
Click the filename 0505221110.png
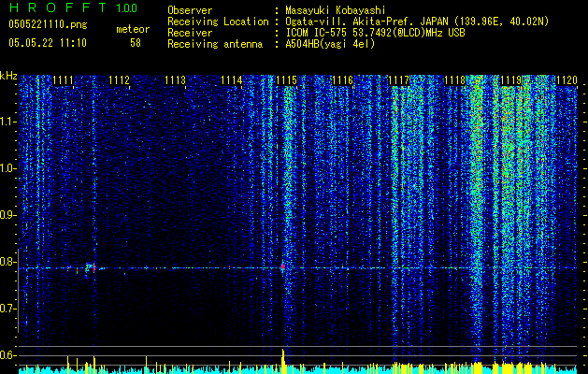[48, 24]
